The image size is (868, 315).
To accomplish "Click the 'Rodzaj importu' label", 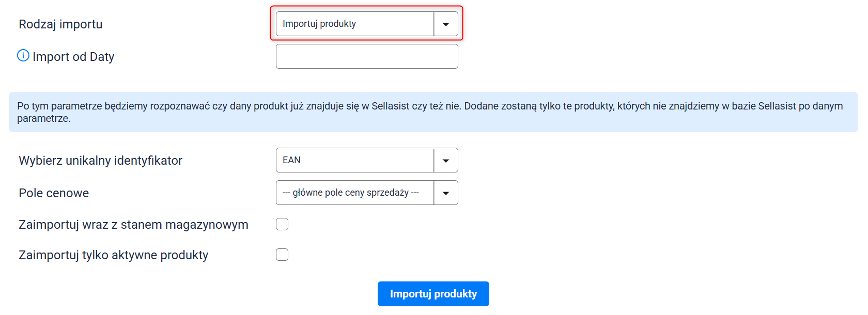I will pyautogui.click(x=60, y=24).
